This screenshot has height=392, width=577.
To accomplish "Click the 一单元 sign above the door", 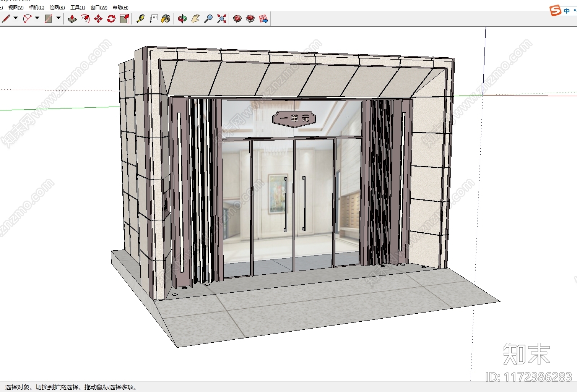I will pos(294,118).
